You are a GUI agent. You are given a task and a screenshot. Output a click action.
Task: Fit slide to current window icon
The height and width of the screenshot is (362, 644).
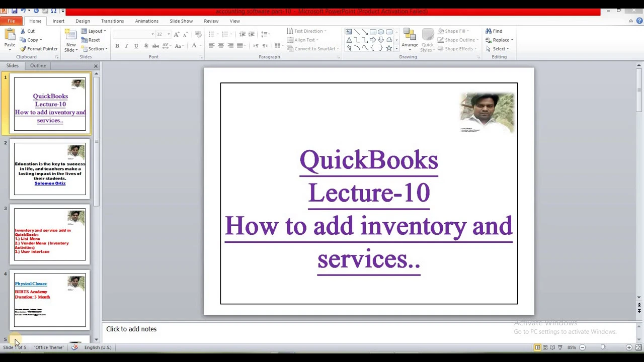click(x=638, y=347)
